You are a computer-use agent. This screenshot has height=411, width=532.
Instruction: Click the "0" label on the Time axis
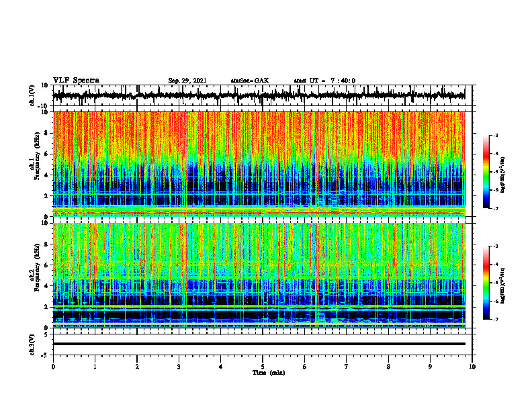pyautogui.click(x=53, y=367)
